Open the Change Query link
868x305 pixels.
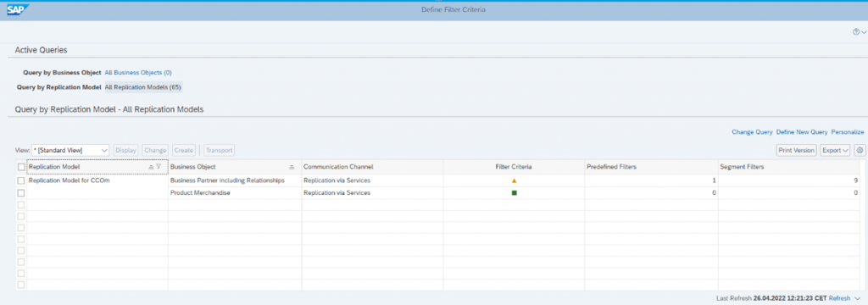click(753, 132)
